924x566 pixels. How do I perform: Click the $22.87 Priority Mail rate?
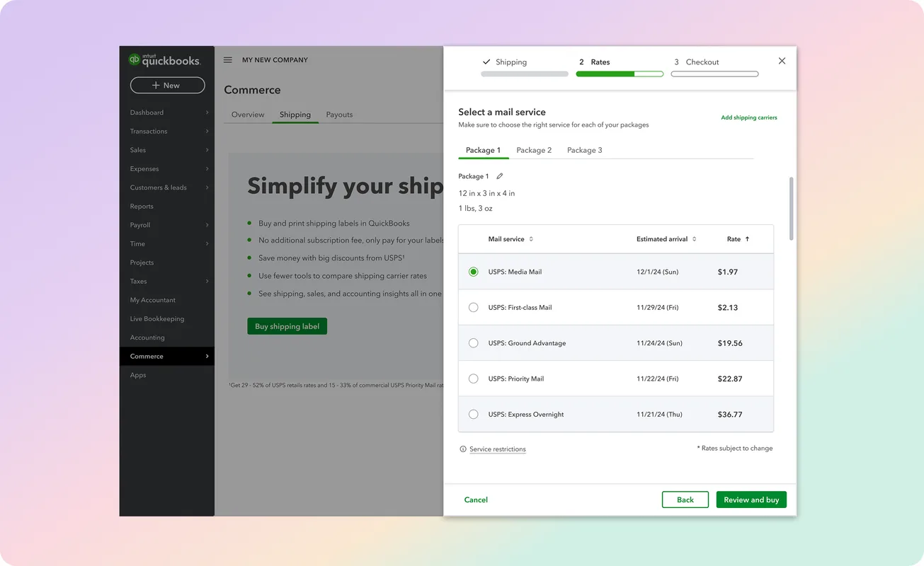(x=730, y=379)
